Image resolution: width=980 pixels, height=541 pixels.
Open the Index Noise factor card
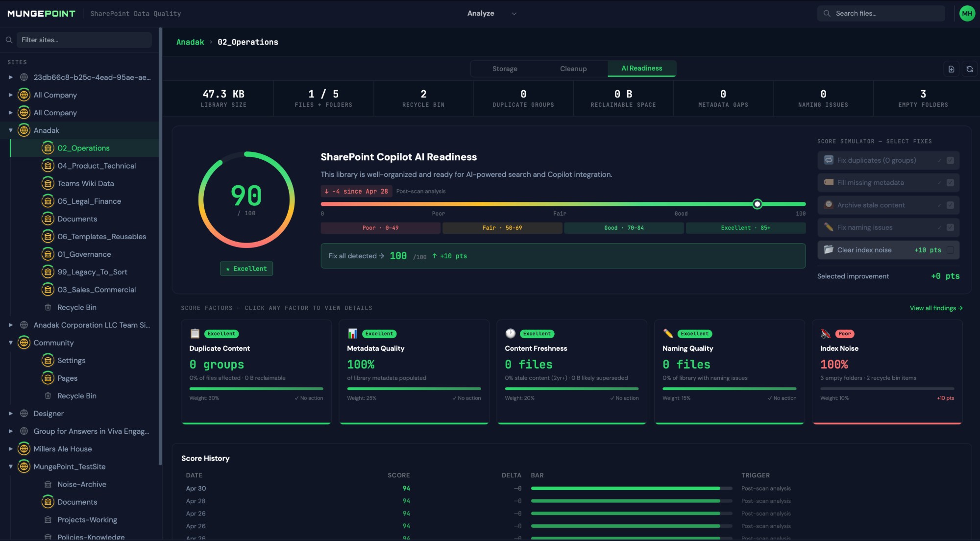point(887,372)
